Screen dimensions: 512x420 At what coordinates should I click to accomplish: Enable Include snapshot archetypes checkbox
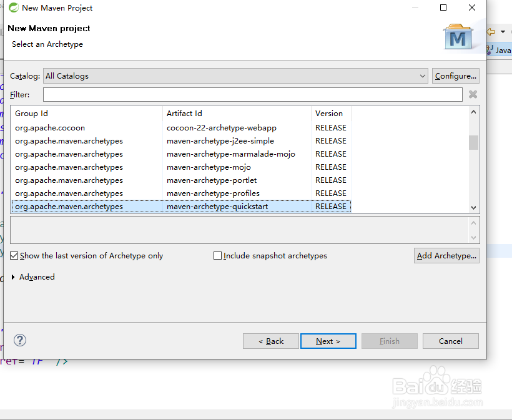pos(217,255)
